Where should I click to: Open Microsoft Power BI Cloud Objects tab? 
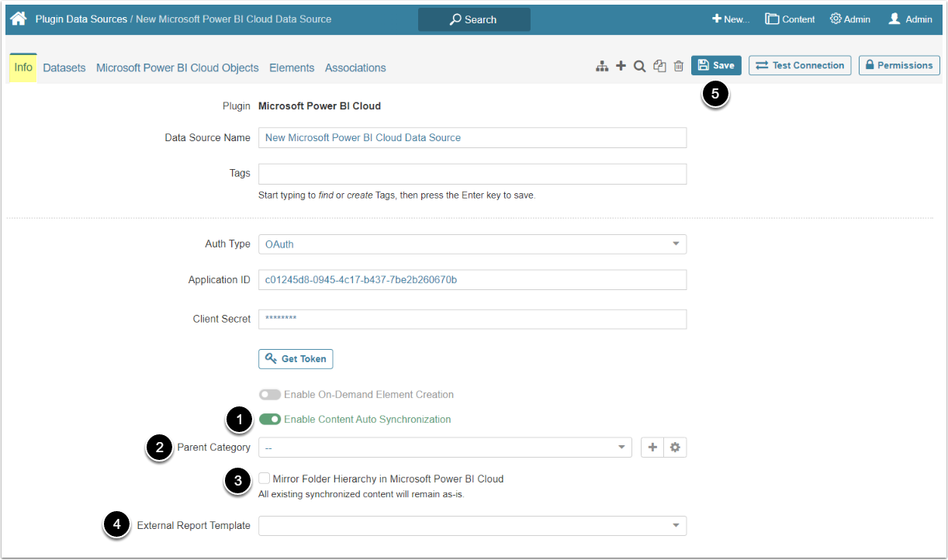tap(177, 68)
